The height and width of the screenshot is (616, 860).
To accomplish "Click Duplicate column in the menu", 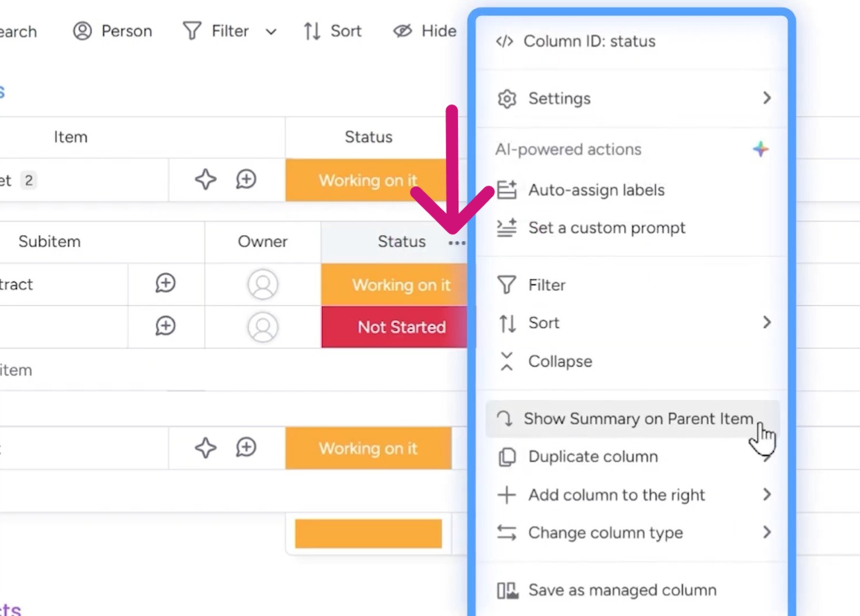I will pos(593,456).
